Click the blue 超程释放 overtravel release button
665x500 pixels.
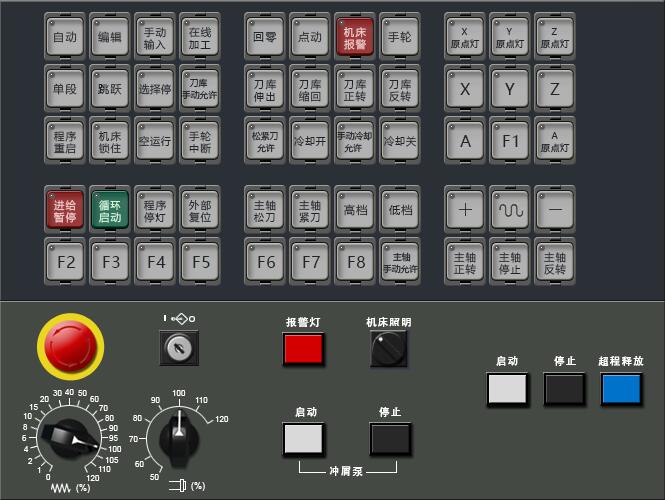click(620, 388)
